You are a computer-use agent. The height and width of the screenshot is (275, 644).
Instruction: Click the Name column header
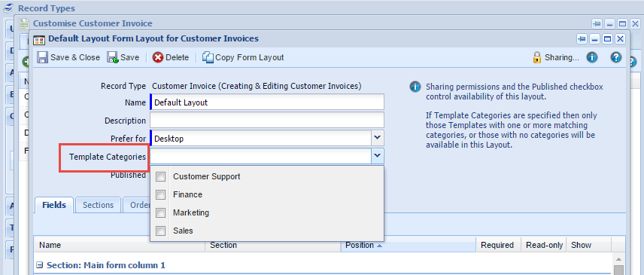tap(119, 245)
